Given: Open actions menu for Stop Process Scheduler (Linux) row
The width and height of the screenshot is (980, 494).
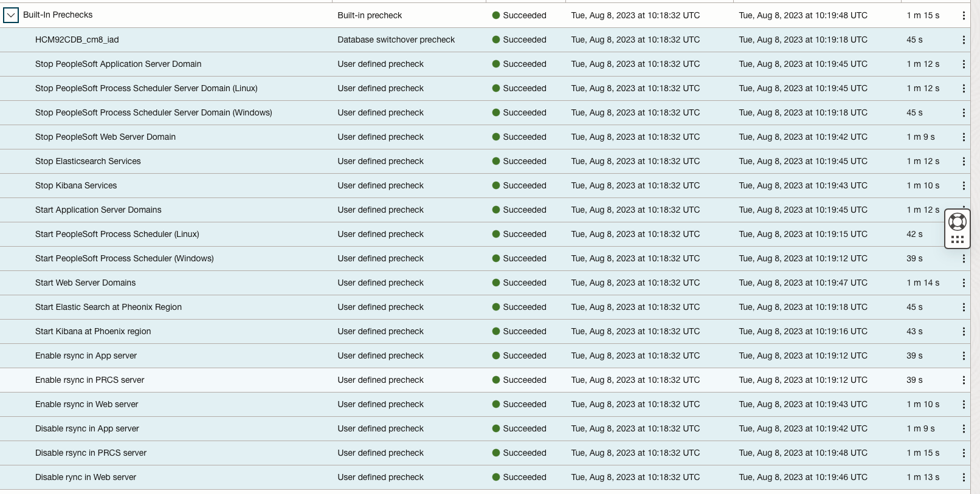Looking at the screenshot, I should coord(964,88).
